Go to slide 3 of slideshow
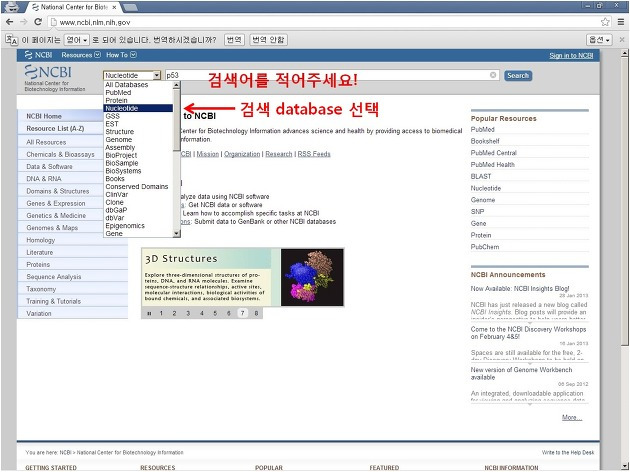 188,313
